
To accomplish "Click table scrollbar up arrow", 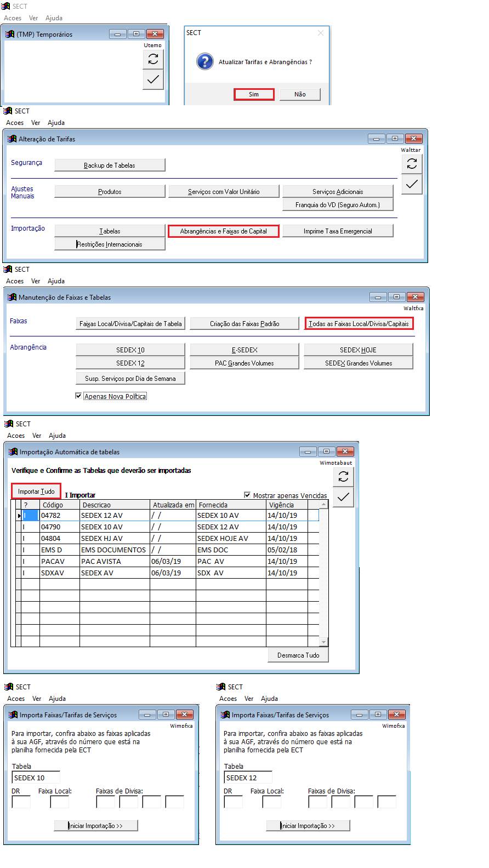I will click(x=323, y=504).
